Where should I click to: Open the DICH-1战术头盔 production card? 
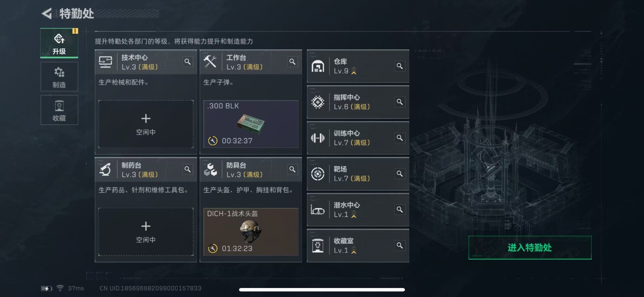tap(251, 232)
